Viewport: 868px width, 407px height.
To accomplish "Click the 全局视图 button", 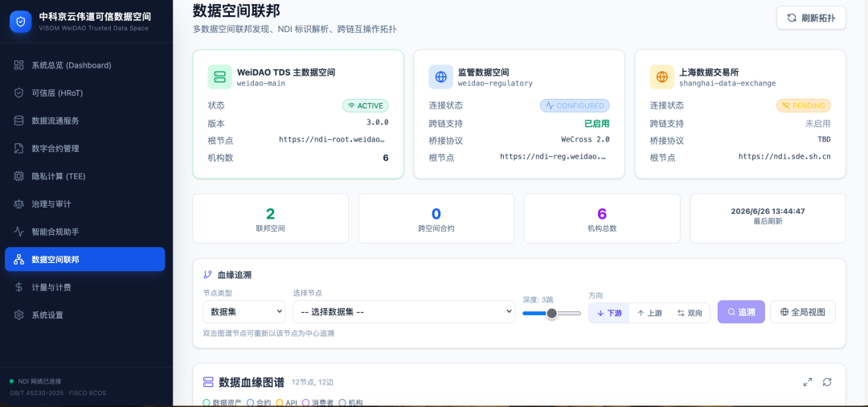I will pos(803,312).
